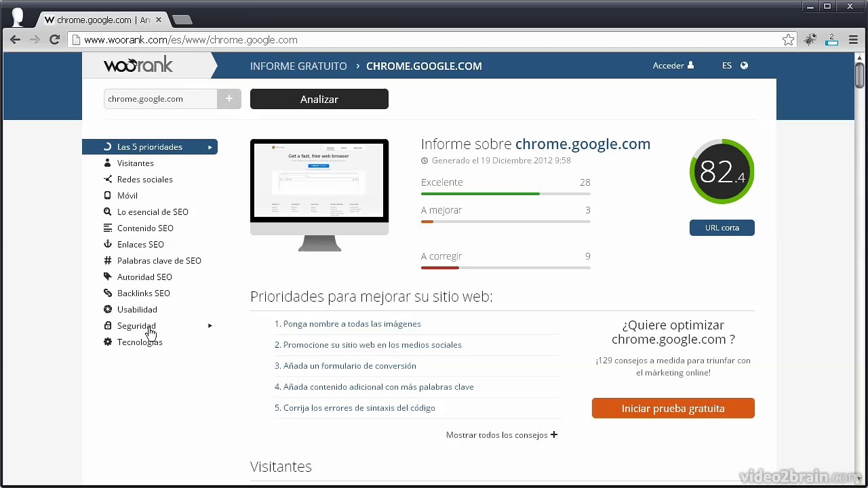The width and height of the screenshot is (868, 488).
Task: Click the Redes sociales share icon
Action: [x=107, y=179]
